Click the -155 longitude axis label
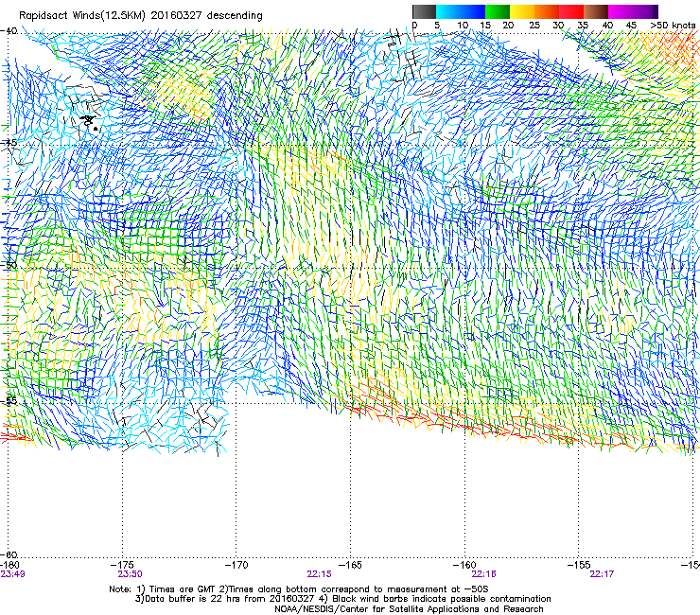The image size is (700, 615). (x=579, y=565)
